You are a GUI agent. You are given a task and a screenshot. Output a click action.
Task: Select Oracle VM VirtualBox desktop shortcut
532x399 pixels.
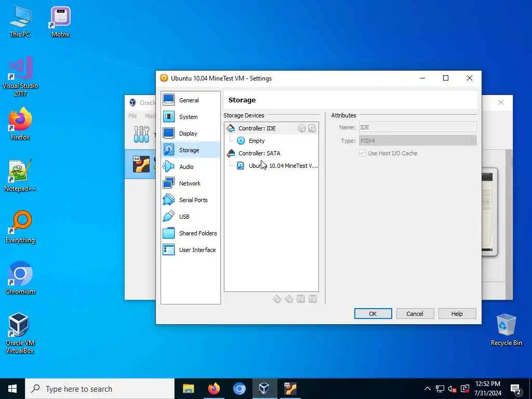(x=20, y=333)
